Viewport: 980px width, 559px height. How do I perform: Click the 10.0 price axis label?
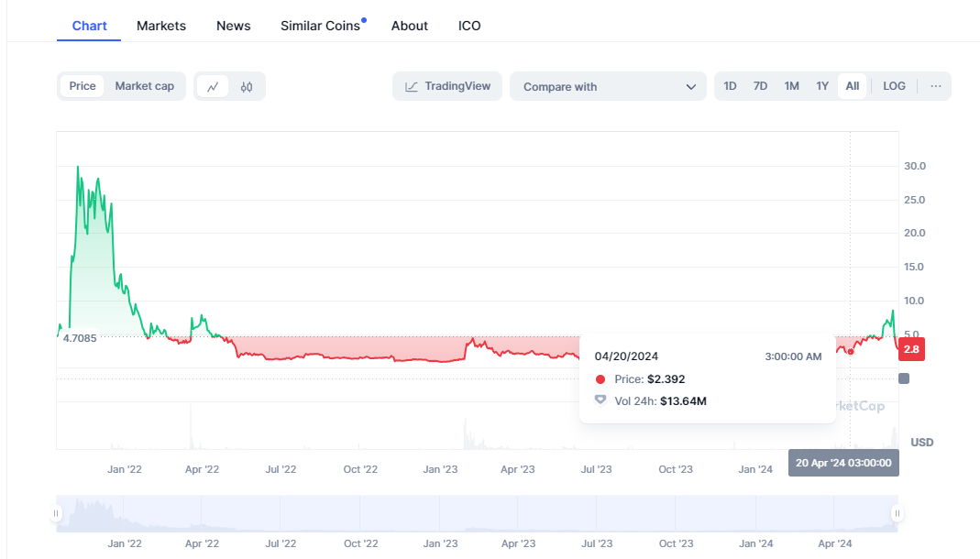coord(914,301)
